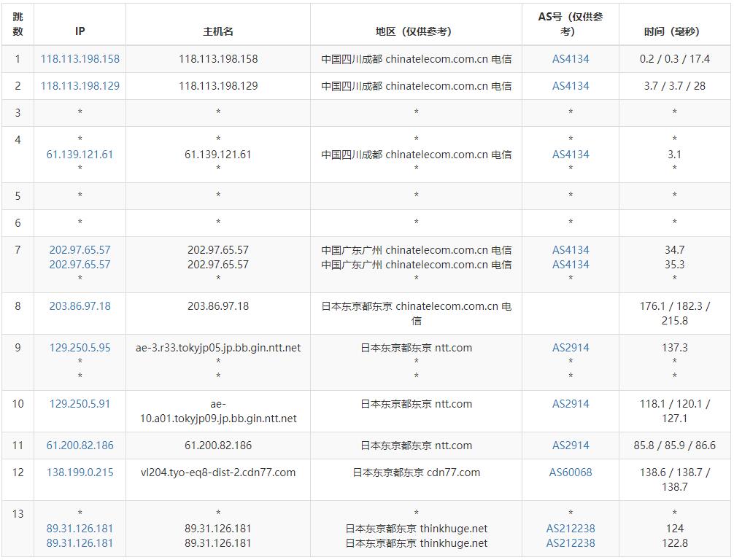Click the 0.2 / 0.3 / 17.4 time value

coord(675,59)
